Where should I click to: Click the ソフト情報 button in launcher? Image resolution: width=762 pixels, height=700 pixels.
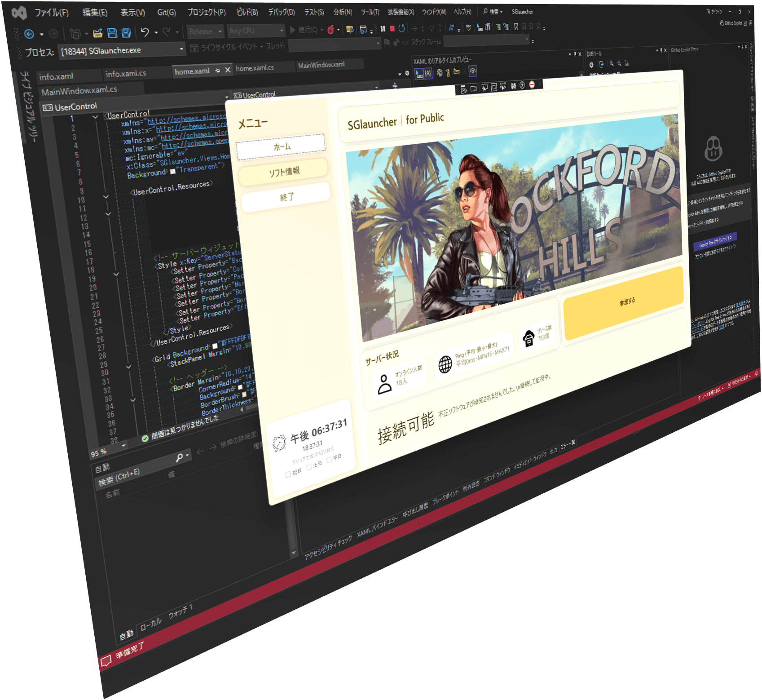283,172
